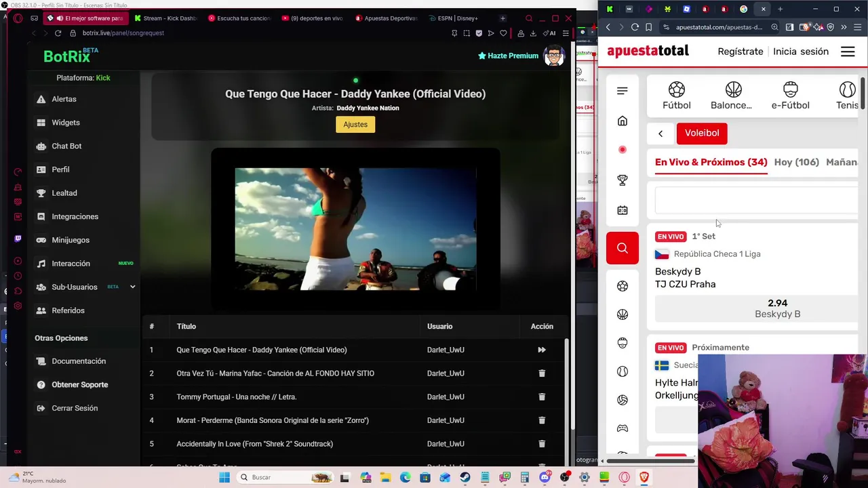The width and height of the screenshot is (868, 488).
Task: Open BotRix user avatar menu
Action: pos(554,56)
